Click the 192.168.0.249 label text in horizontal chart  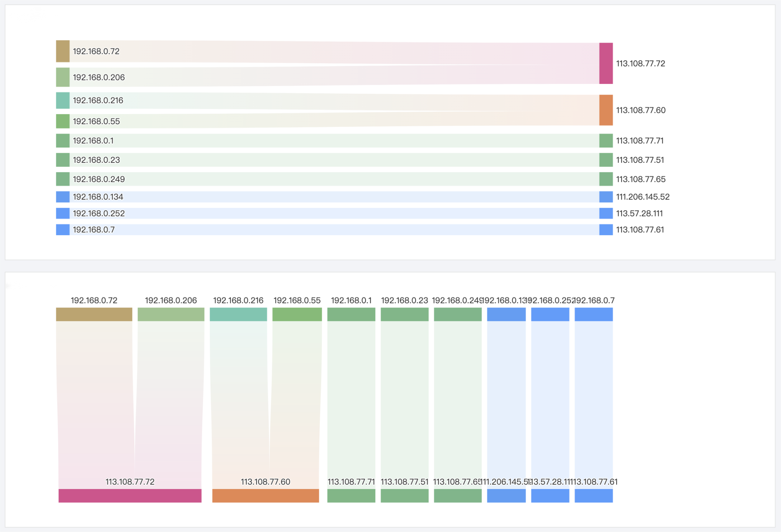tap(99, 179)
